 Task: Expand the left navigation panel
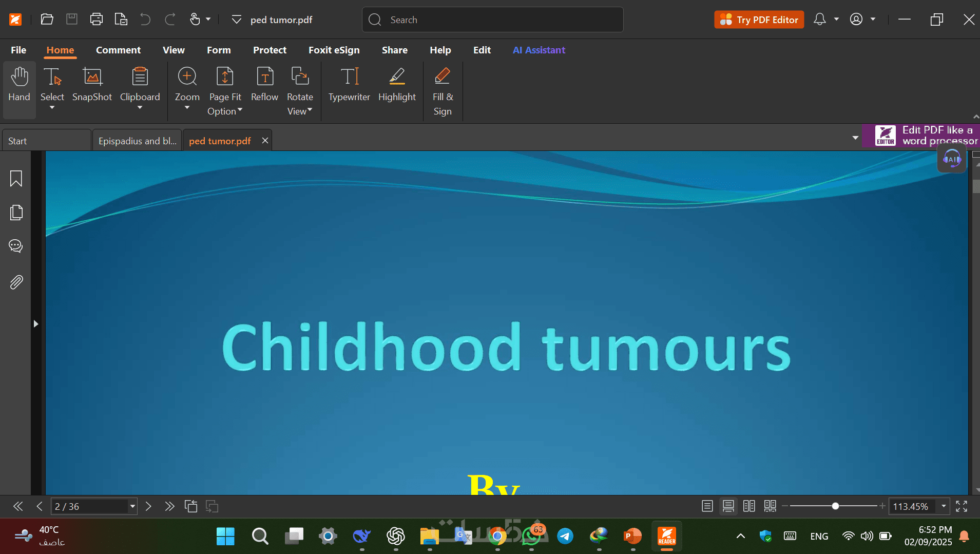[36, 324]
